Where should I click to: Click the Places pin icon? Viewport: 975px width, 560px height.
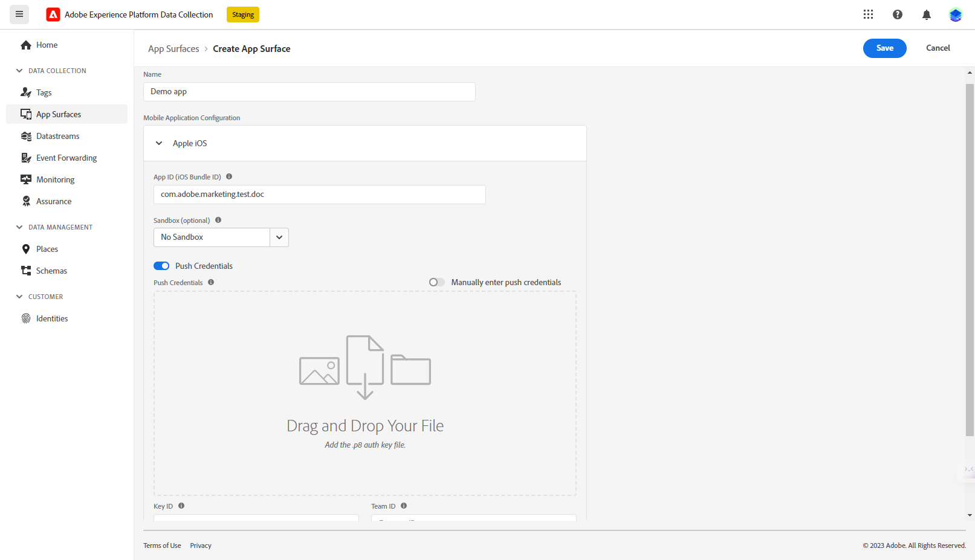26,249
